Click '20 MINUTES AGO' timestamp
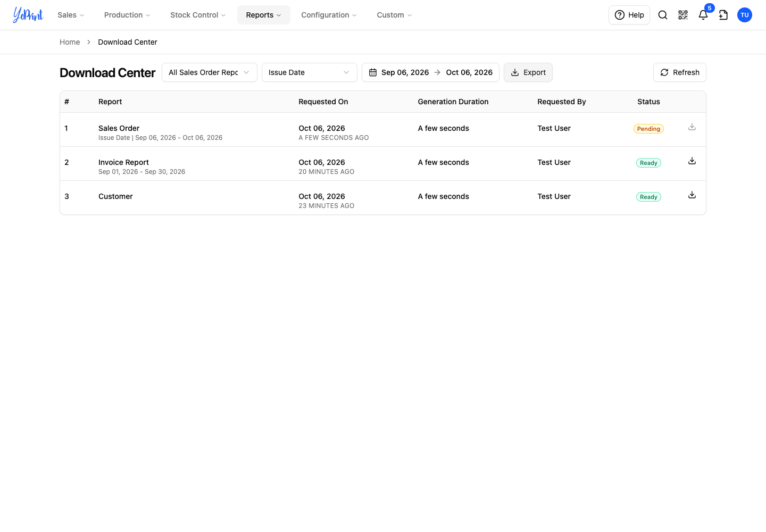This screenshot has width=766, height=532. (326, 172)
